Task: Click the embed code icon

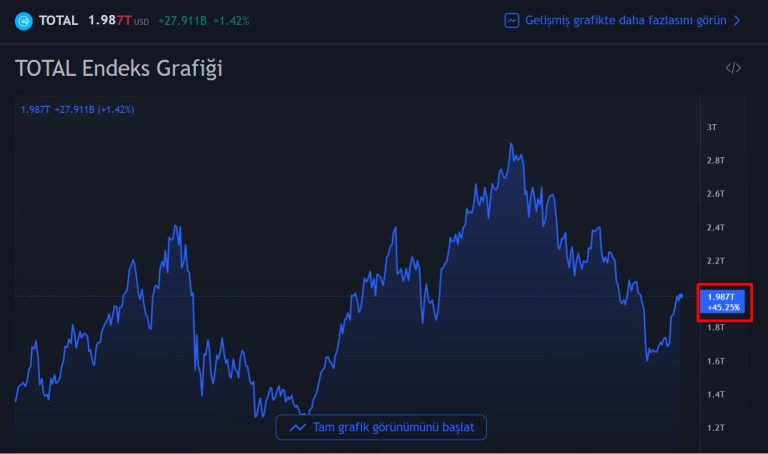Action: point(733,68)
